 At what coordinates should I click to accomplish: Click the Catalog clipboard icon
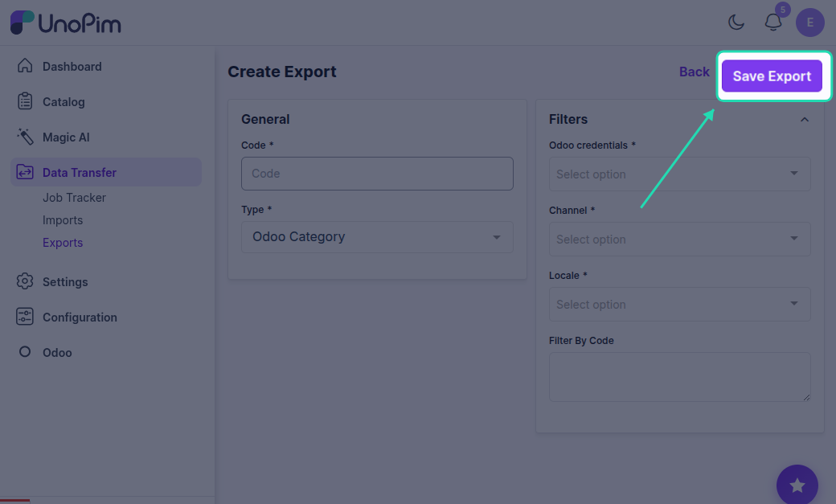click(25, 101)
